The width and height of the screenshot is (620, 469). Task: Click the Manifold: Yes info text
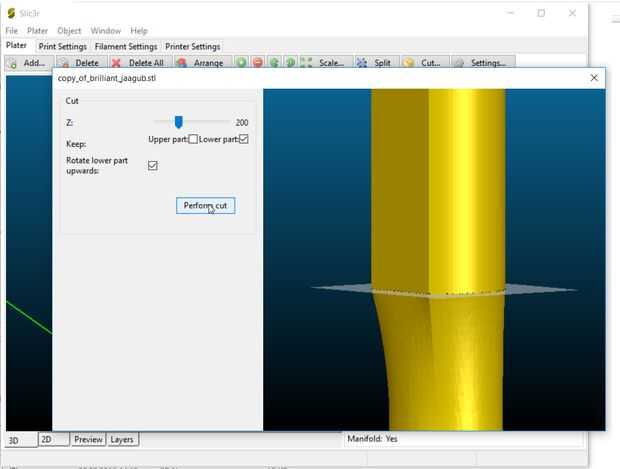(372, 439)
